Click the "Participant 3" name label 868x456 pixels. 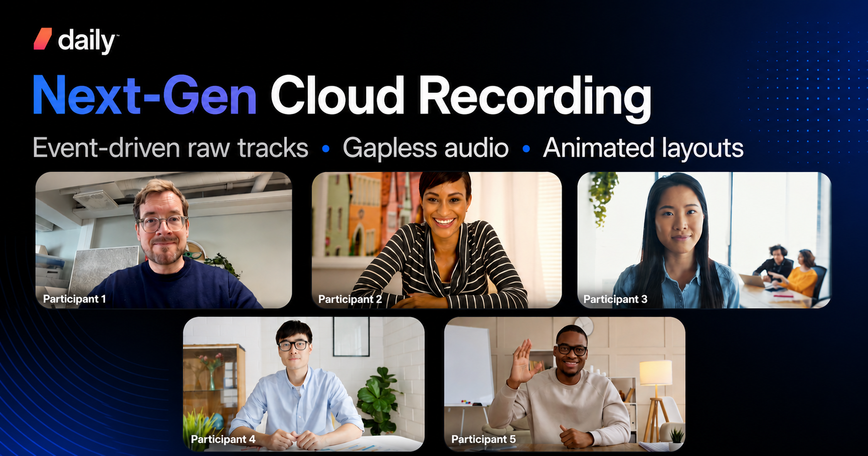(x=615, y=299)
